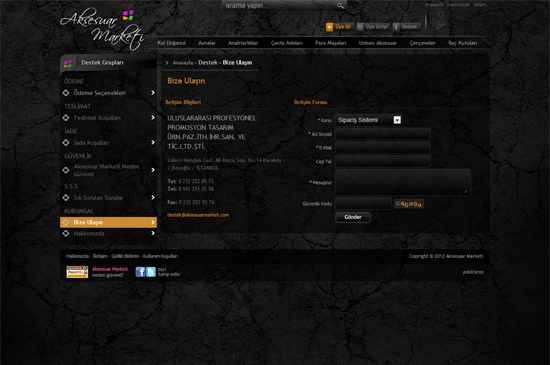Viewport: 550px width, 365px height.
Task: Click the Destek info icon
Action: click(x=396, y=27)
